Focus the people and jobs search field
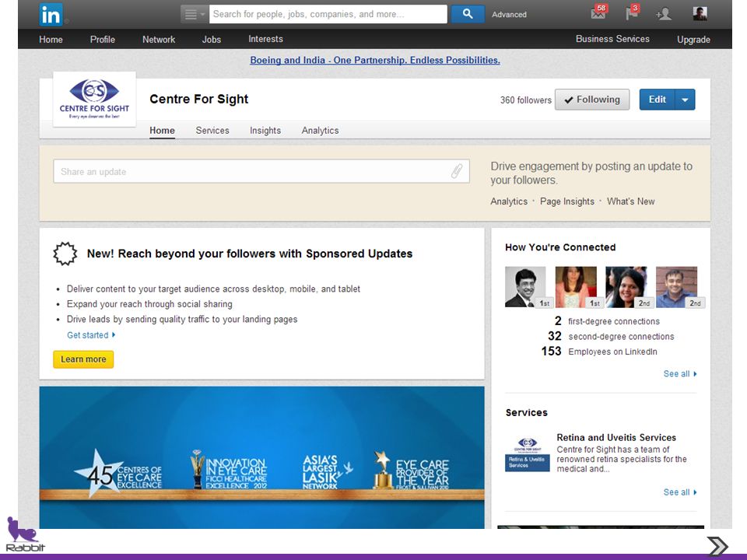Screen dimensions: 747x560 328,14
